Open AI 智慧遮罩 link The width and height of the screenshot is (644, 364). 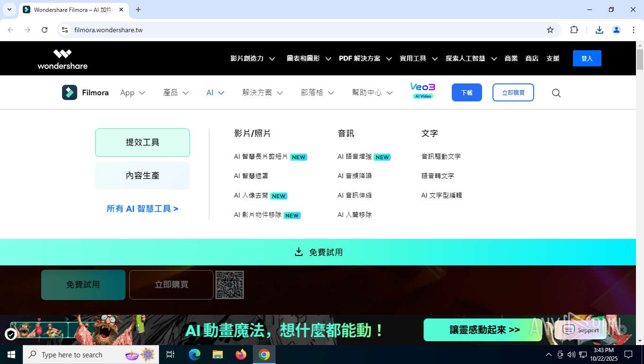pos(251,176)
